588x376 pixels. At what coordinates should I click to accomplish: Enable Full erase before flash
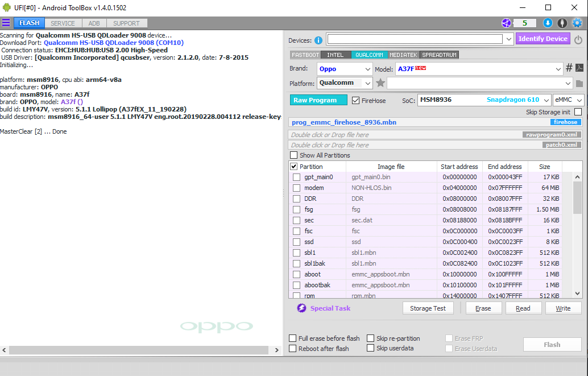pos(292,338)
